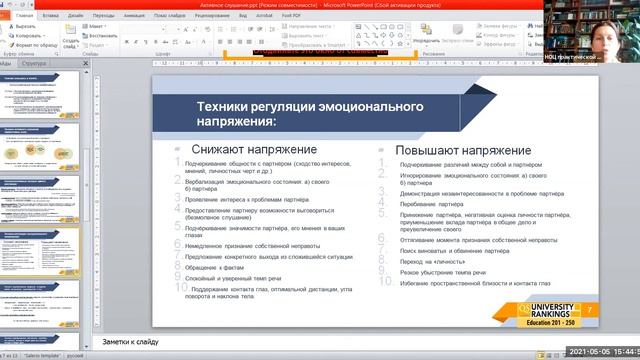Screen dimensions: 640x360
Task: Expand the shapes gallery more arrow
Action: 408,44
